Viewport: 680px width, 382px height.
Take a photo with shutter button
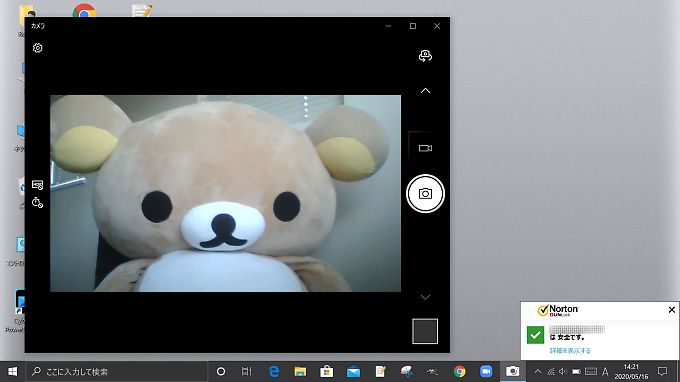tap(425, 193)
